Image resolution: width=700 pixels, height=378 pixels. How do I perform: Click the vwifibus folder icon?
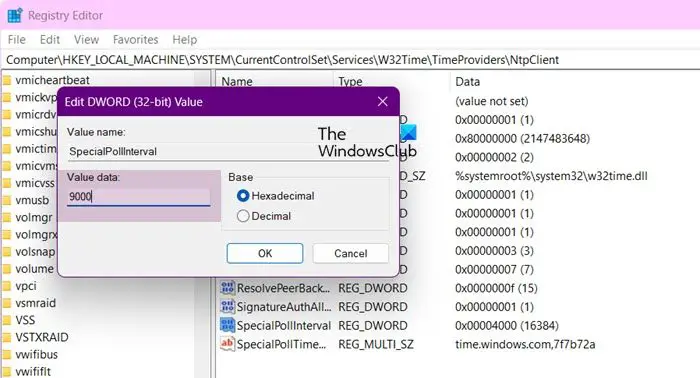tap(7, 354)
